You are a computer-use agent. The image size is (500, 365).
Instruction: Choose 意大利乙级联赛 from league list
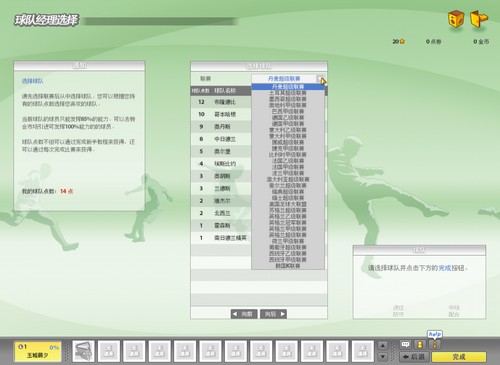point(288,130)
